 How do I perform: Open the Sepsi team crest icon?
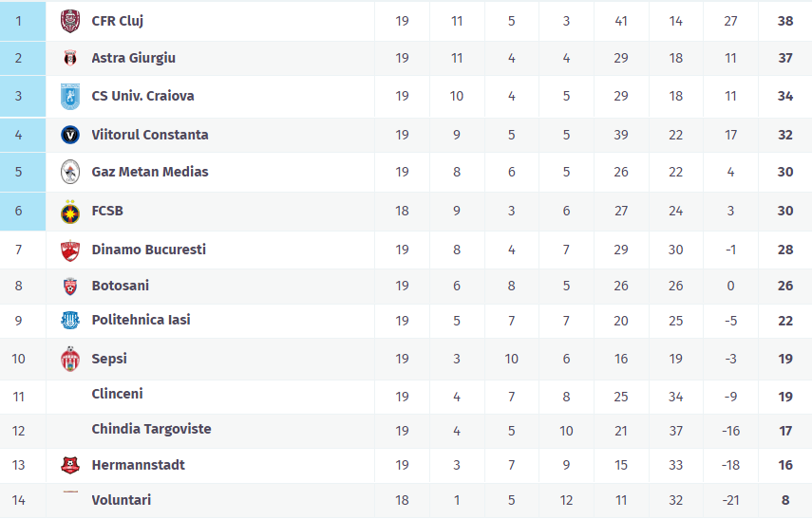[x=70, y=359]
